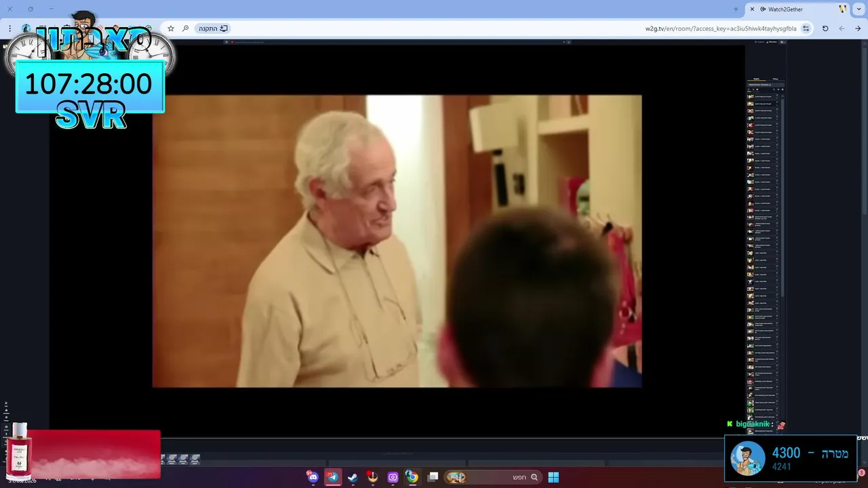
Task: Click the w2g.tv address bar URL
Action: coord(721,28)
